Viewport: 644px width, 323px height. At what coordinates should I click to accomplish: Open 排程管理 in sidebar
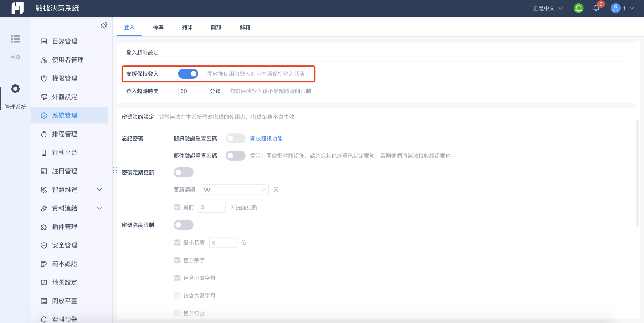pyautogui.click(x=69, y=134)
